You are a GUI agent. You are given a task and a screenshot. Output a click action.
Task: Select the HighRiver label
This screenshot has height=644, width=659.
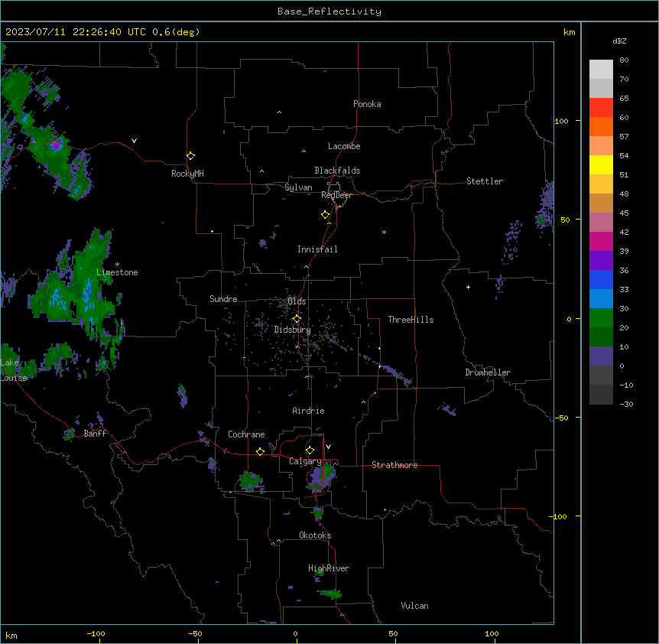329,568
